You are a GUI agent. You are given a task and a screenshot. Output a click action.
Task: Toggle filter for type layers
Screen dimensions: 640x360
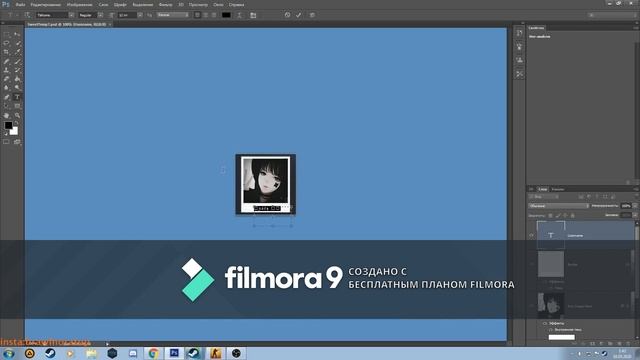click(597, 197)
